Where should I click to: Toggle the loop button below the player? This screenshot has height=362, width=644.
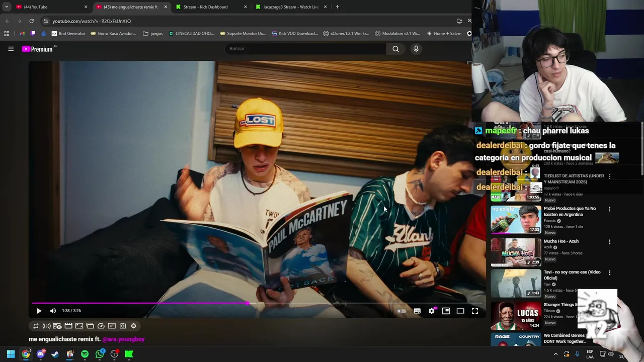click(36, 326)
